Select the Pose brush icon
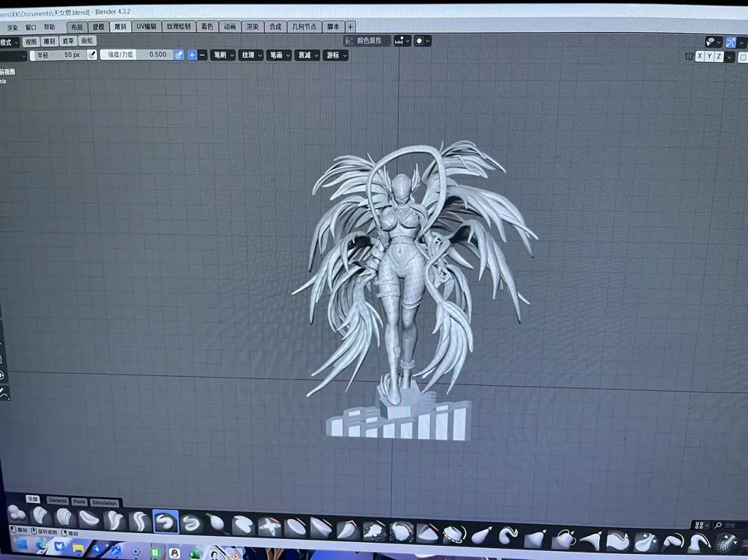The width and height of the screenshot is (748, 560). click(672, 543)
